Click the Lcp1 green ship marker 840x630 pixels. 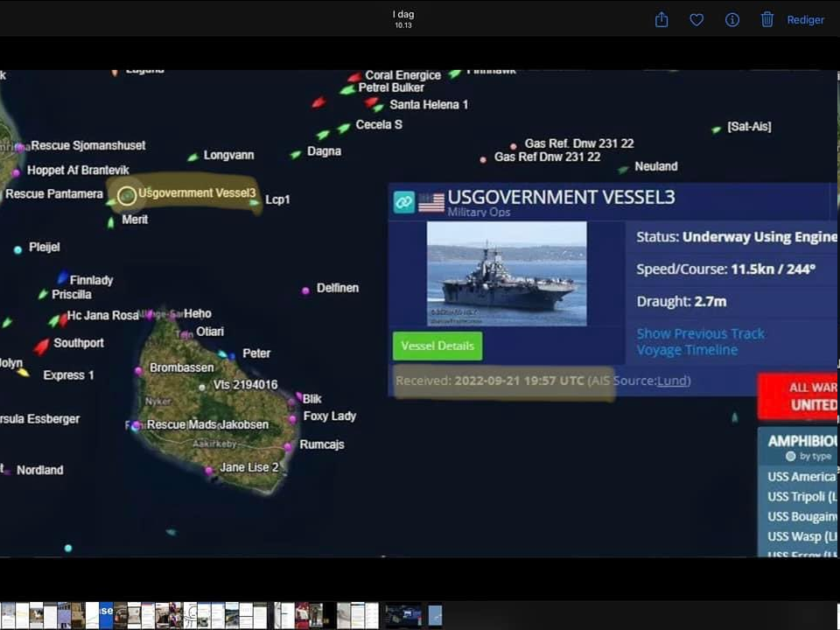point(255,202)
